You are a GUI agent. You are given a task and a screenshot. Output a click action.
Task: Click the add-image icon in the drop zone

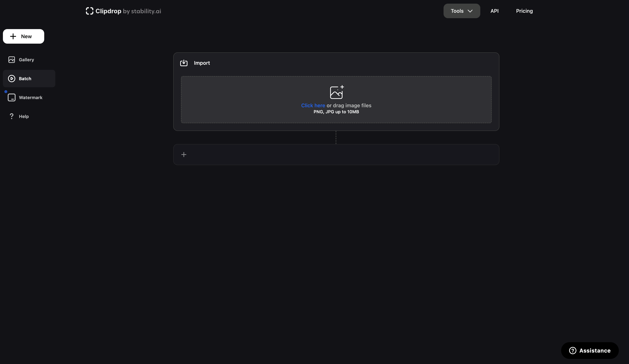[337, 92]
